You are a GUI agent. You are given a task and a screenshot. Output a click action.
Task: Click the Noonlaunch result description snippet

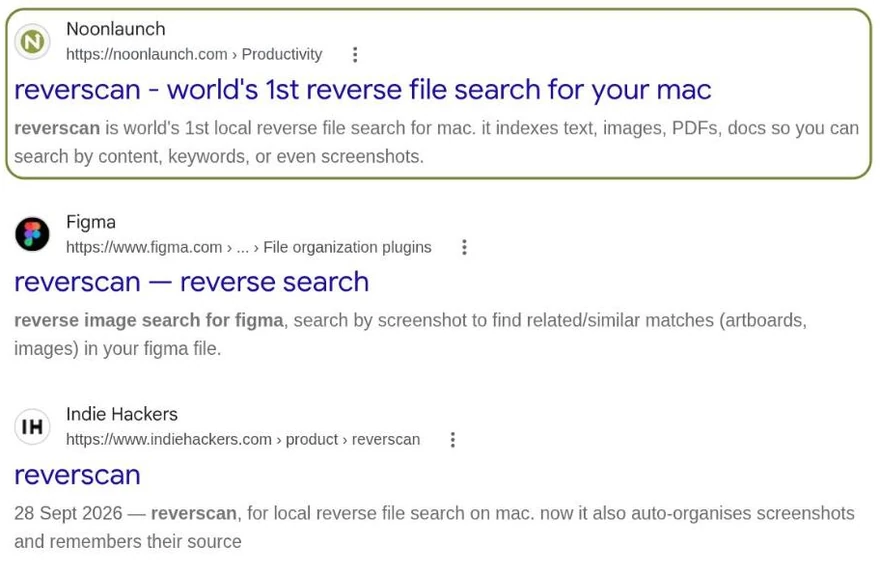(x=437, y=142)
